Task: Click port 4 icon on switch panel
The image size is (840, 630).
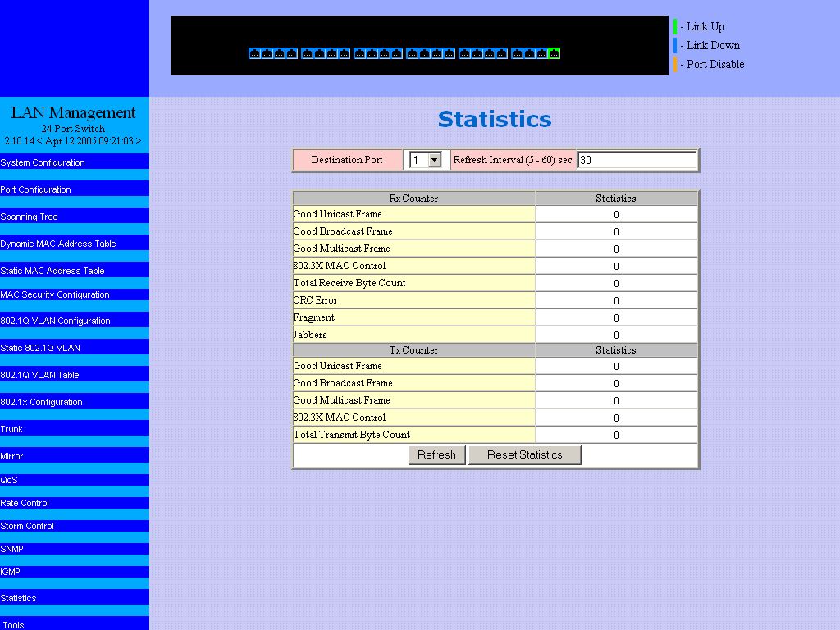Action: pyautogui.click(x=291, y=53)
